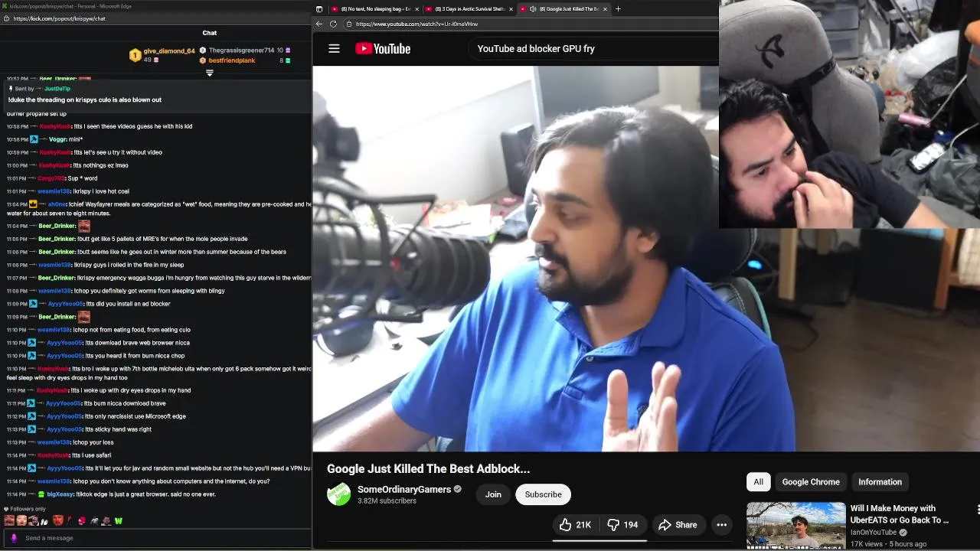Click the Kick favicon in Edge title bar
Screen dimensions: 980x551
point(4,6)
